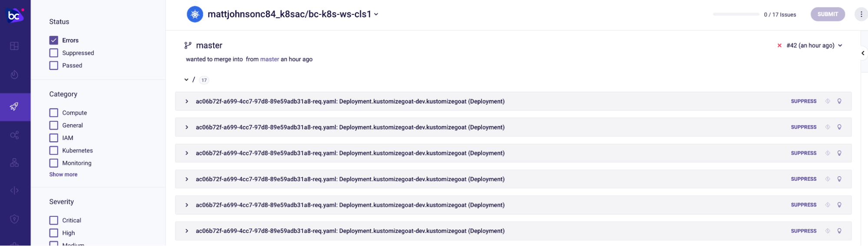Click the lightbulb icon on first issue row
This screenshot has width=868, height=246.
[839, 101]
